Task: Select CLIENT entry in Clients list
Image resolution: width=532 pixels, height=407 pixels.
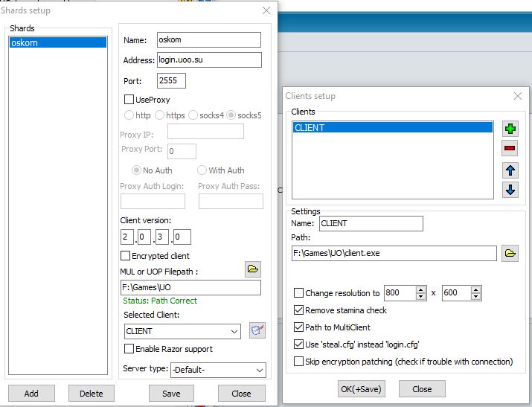Action: coord(392,128)
